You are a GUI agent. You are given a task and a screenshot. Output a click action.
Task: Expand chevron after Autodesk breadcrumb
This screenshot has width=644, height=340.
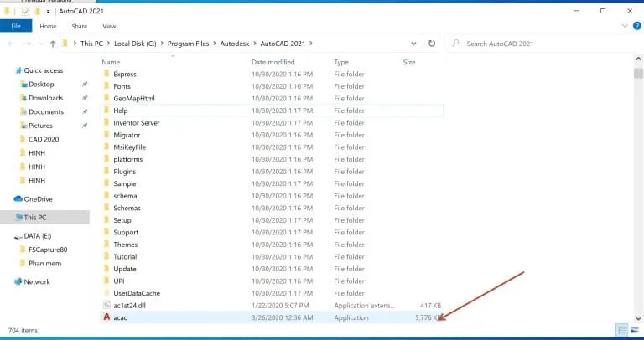point(255,44)
